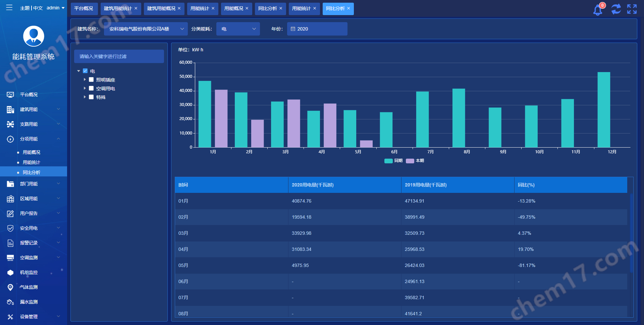The width and height of the screenshot is (644, 325).
Task: Check the 照明插座 checkbox
Action: click(x=91, y=80)
